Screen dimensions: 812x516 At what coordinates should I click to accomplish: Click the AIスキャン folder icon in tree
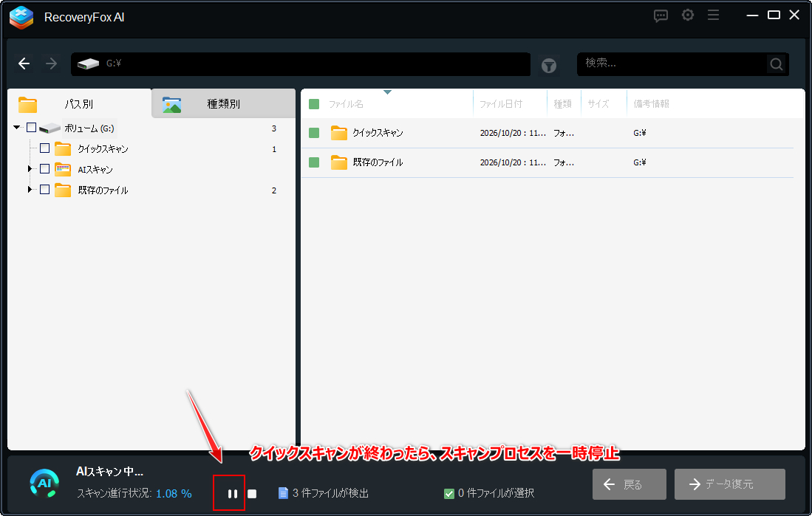click(63, 169)
